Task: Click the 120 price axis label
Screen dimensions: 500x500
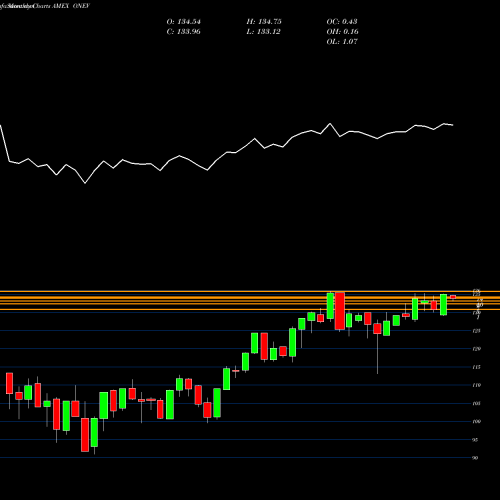Action: [x=477, y=349]
